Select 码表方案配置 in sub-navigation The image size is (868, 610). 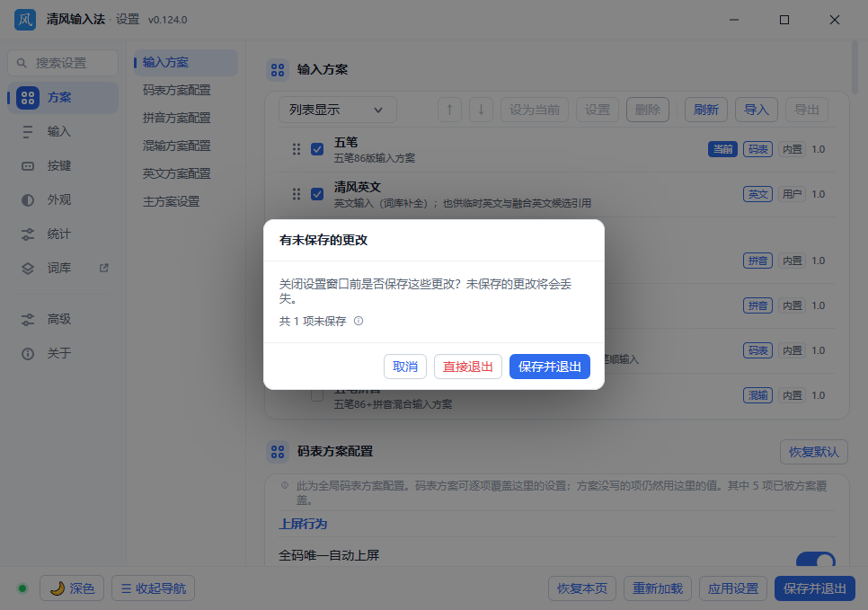177,90
